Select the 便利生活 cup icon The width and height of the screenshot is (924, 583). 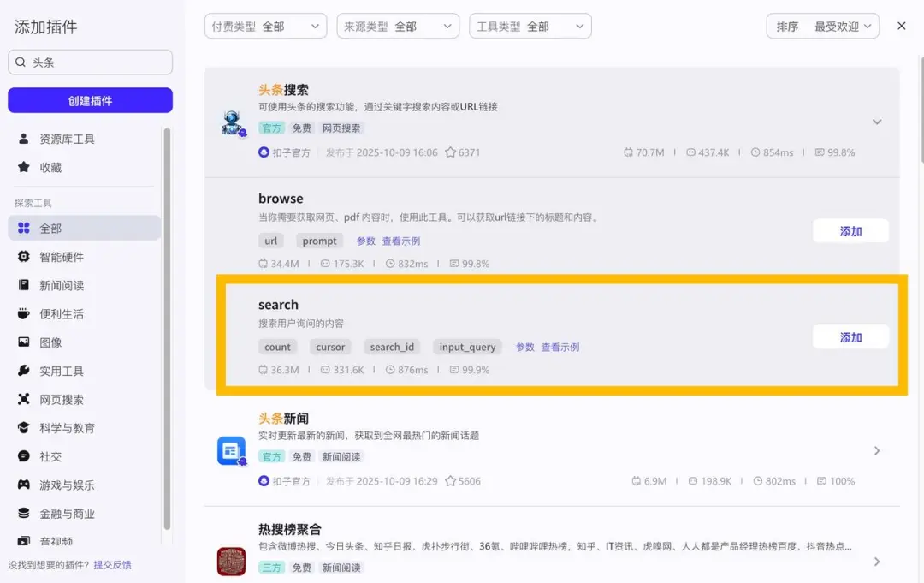[x=24, y=313]
